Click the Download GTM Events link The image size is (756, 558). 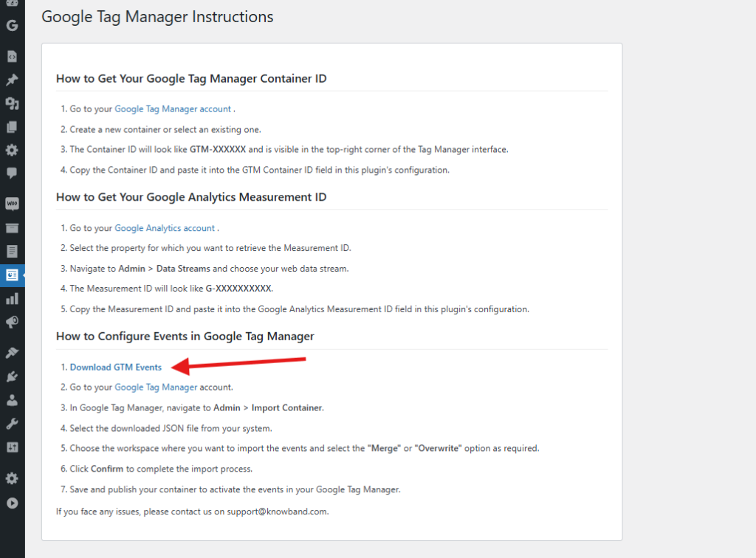point(116,367)
